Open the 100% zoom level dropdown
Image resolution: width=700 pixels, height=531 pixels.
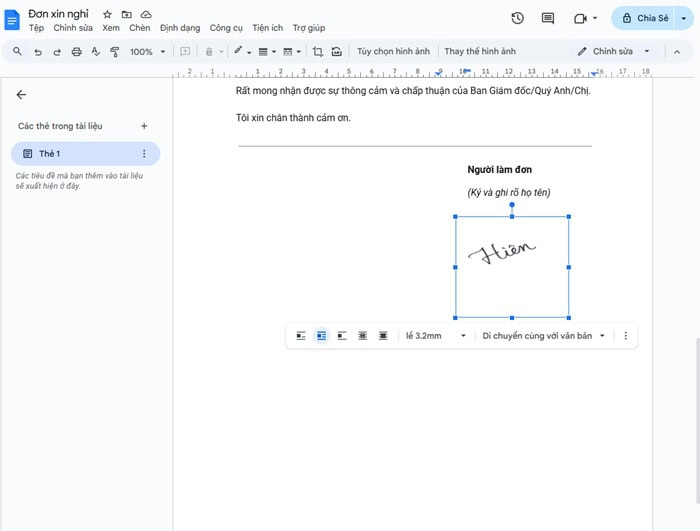tap(148, 52)
